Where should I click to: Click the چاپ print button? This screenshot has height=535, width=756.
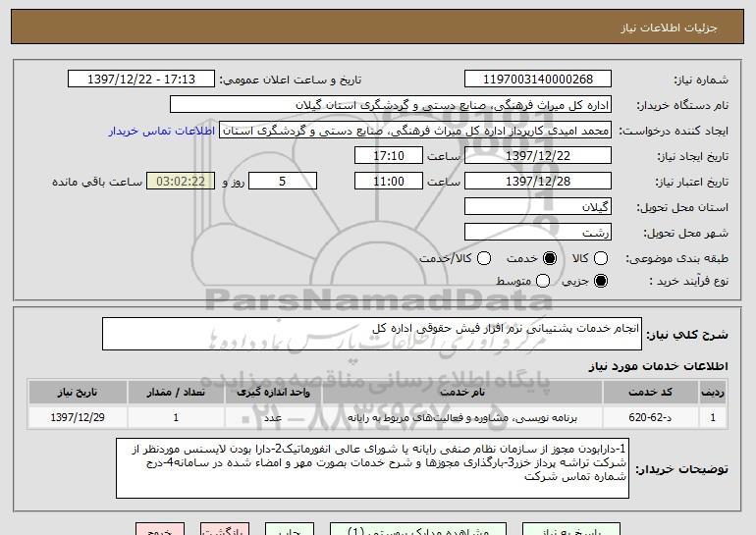click(290, 529)
